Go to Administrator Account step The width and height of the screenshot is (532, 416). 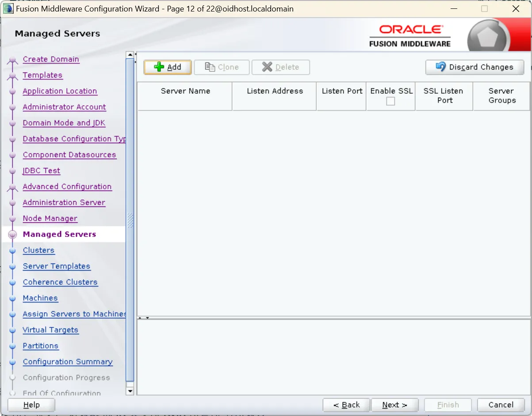click(x=64, y=107)
